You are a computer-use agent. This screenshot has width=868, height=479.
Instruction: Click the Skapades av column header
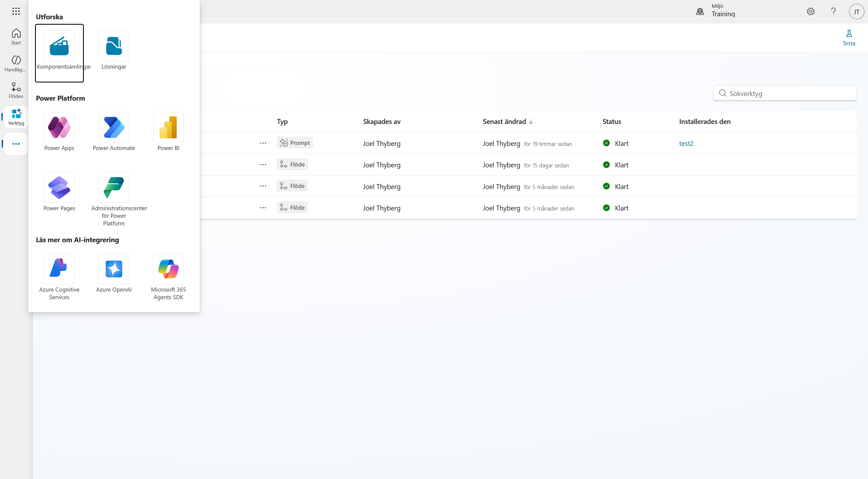pos(382,122)
